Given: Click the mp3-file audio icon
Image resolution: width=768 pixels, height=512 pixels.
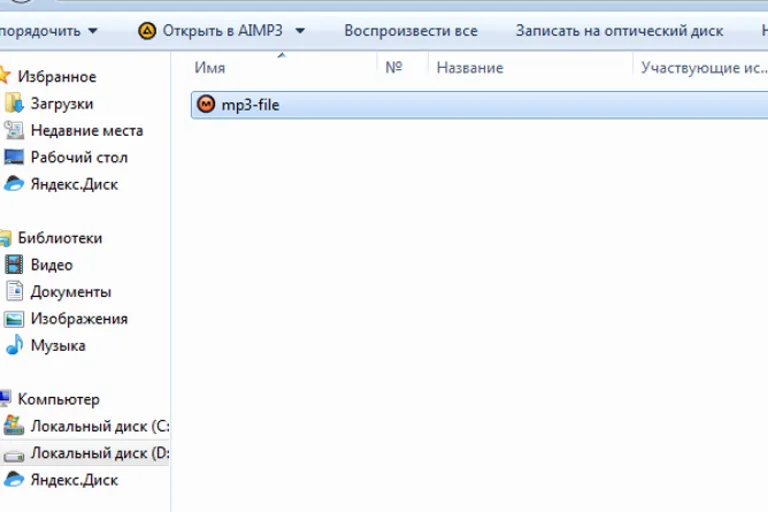Looking at the screenshot, I should click(x=206, y=104).
